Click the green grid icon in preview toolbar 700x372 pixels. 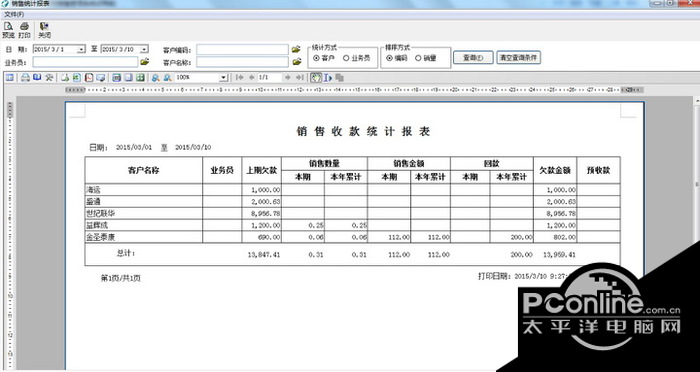pyautogui.click(x=140, y=78)
